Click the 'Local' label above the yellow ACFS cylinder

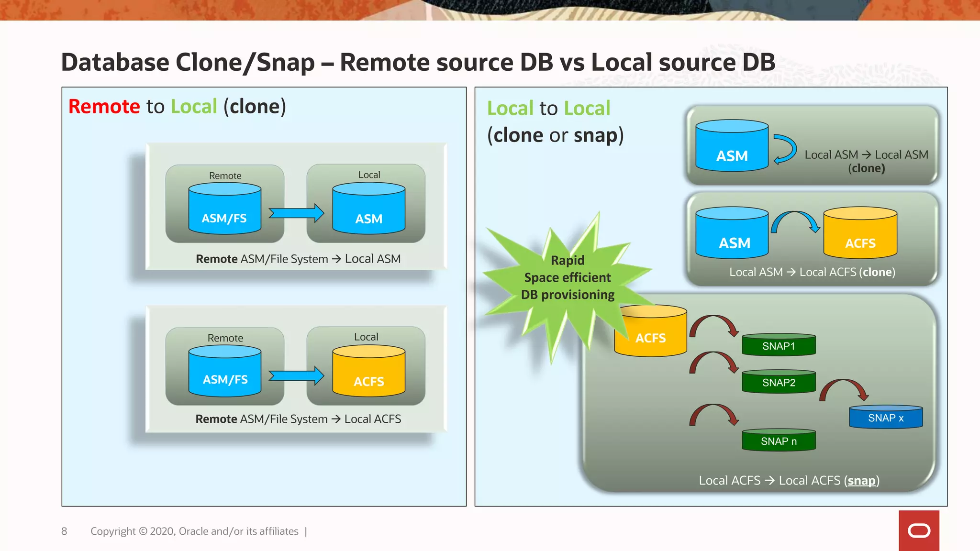366,337
